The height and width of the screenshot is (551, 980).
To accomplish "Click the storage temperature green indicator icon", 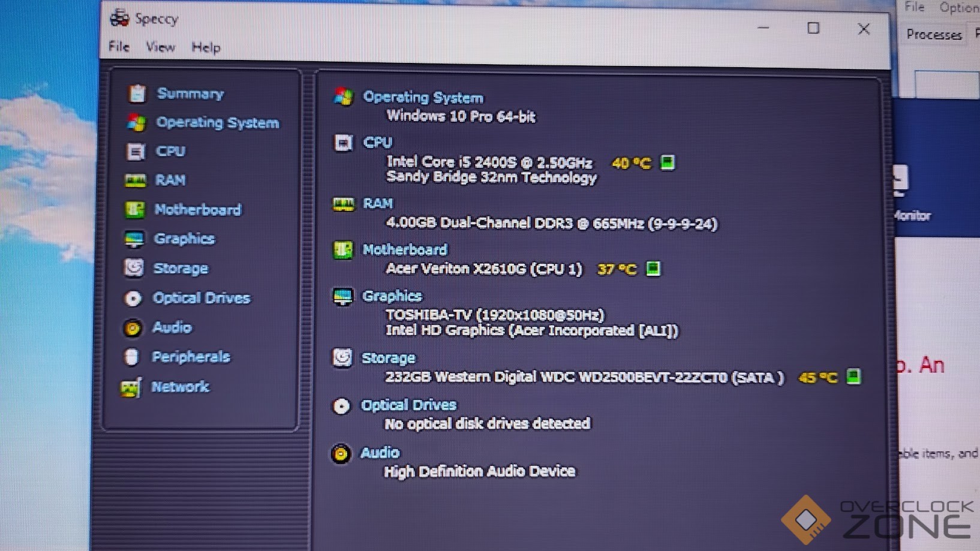I will [853, 377].
